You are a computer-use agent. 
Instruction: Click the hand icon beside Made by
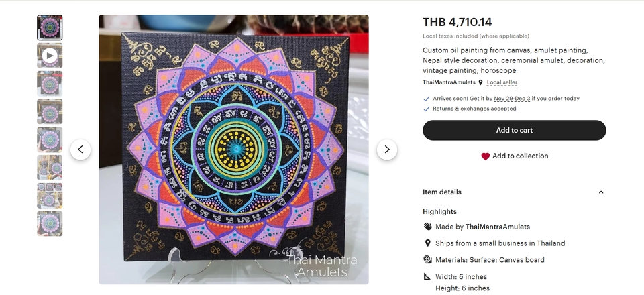tap(427, 227)
